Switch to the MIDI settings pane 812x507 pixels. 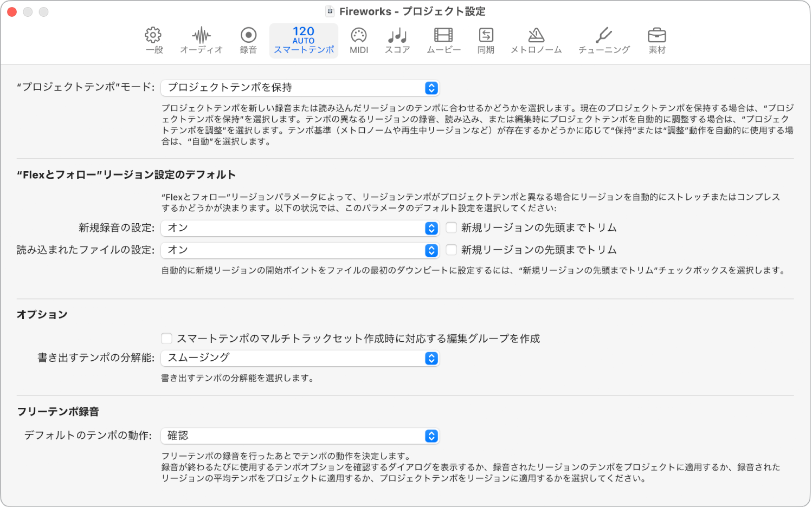coord(359,41)
